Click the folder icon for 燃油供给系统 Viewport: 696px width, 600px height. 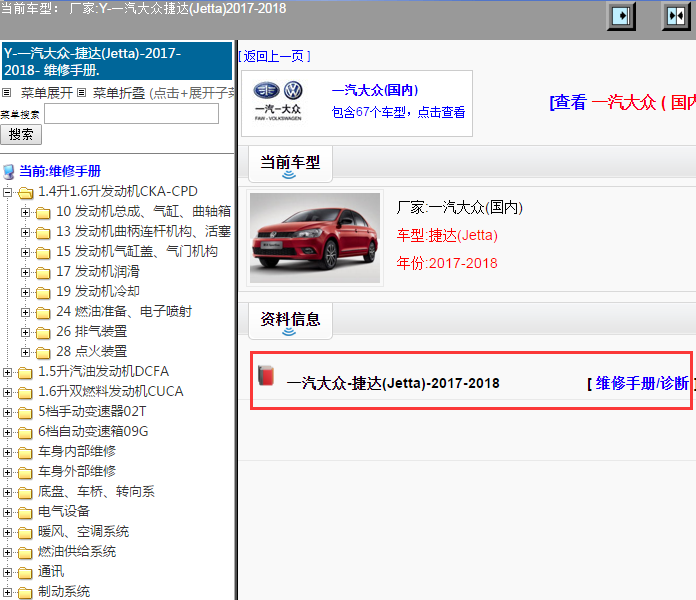pyautogui.click(x=25, y=553)
